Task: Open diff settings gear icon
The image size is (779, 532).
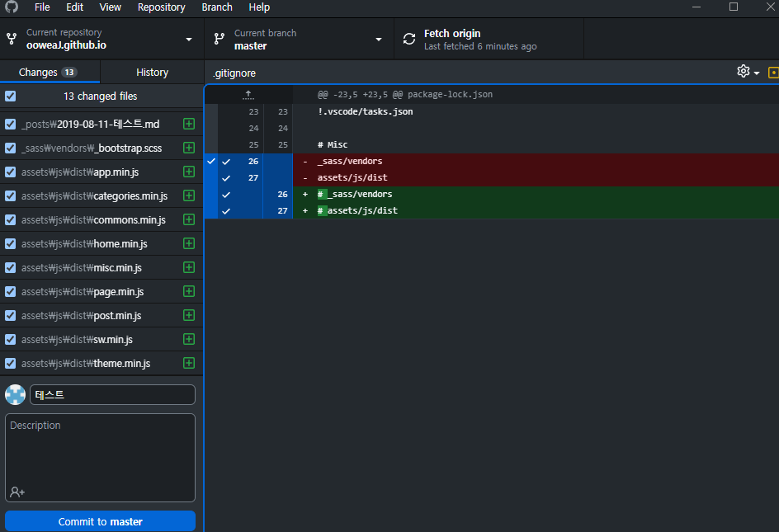Action: [x=744, y=72]
